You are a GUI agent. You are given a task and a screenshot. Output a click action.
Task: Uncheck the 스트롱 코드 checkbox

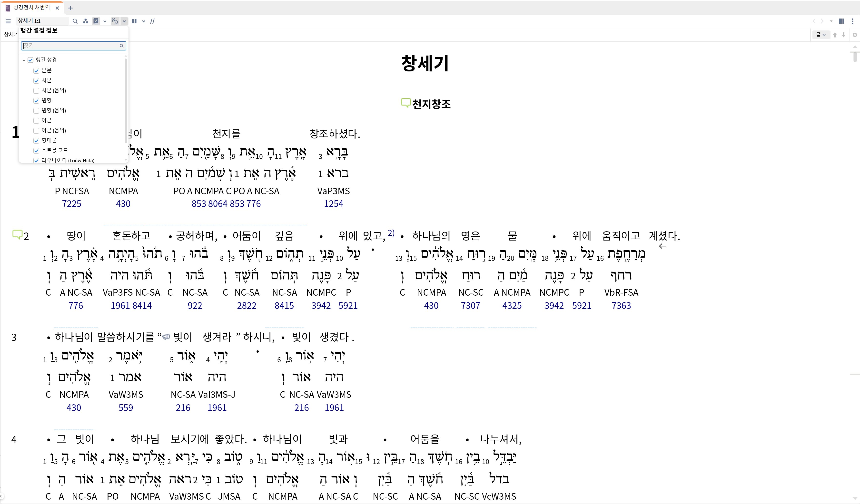pyautogui.click(x=36, y=150)
